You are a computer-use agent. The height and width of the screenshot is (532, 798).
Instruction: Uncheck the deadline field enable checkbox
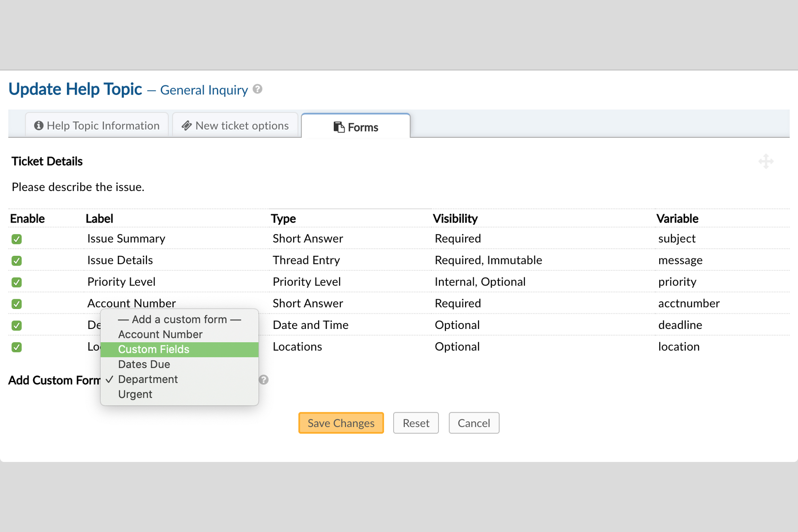17,326
